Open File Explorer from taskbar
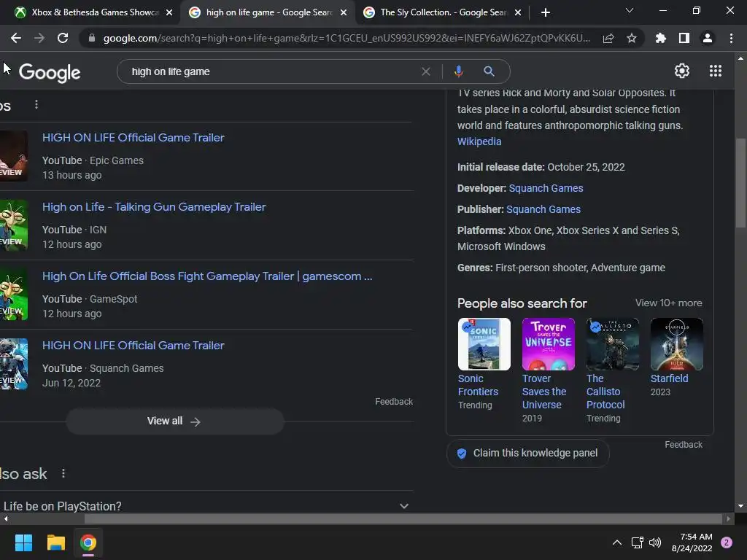Image resolution: width=747 pixels, height=560 pixels. 55,542
